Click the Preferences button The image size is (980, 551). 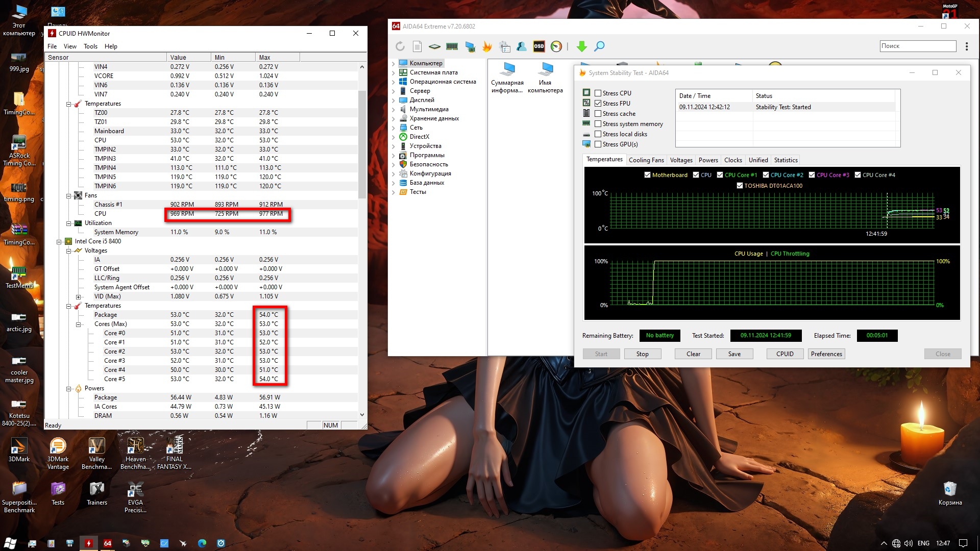pyautogui.click(x=826, y=354)
